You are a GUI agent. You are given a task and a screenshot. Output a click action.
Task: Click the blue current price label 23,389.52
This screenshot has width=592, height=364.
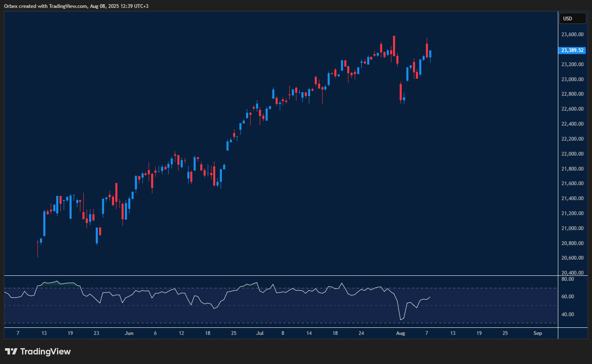coord(572,50)
